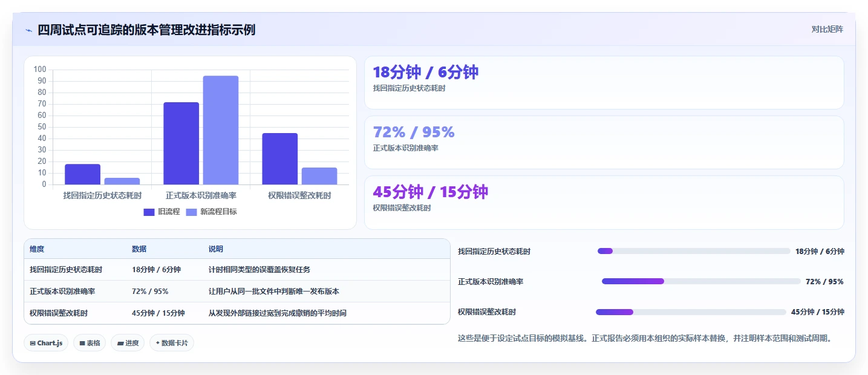
Task: Toggle the 旧流程 legend item
Action: 162,212
